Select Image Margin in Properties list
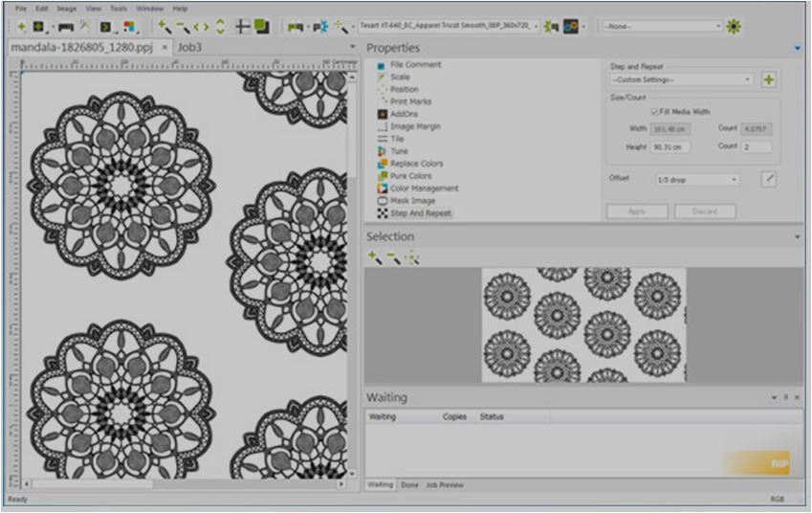 (409, 126)
